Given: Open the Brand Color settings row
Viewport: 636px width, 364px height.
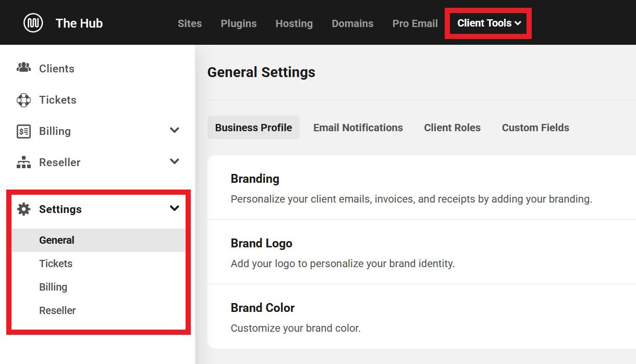Looking at the screenshot, I should pos(422,316).
